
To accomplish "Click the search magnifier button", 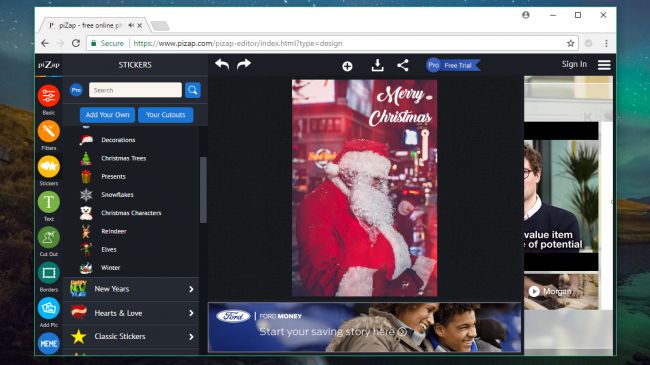I will 193,90.
